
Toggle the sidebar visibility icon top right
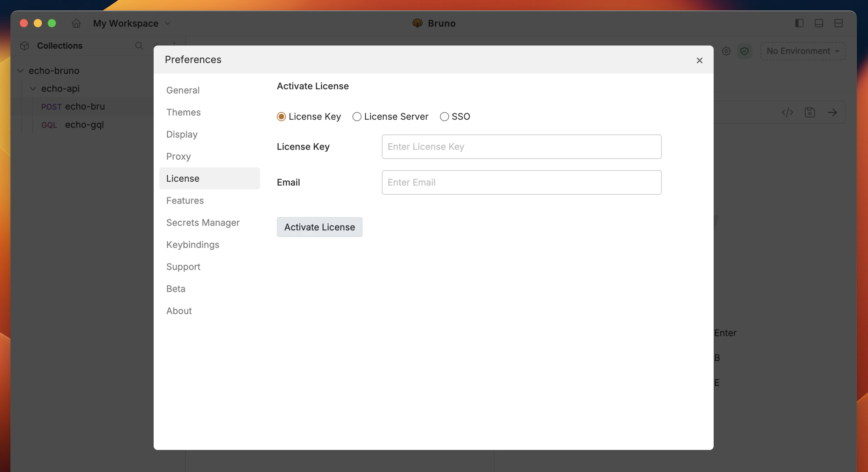tap(799, 23)
